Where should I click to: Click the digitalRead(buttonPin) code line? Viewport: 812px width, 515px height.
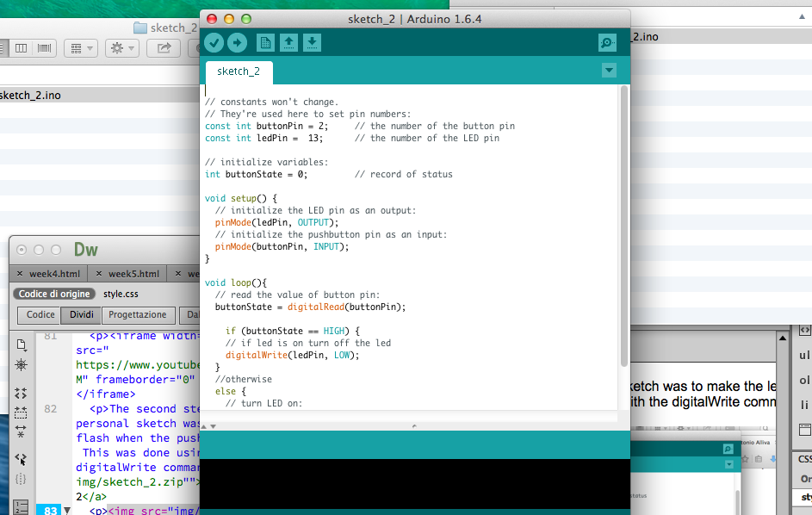310,307
